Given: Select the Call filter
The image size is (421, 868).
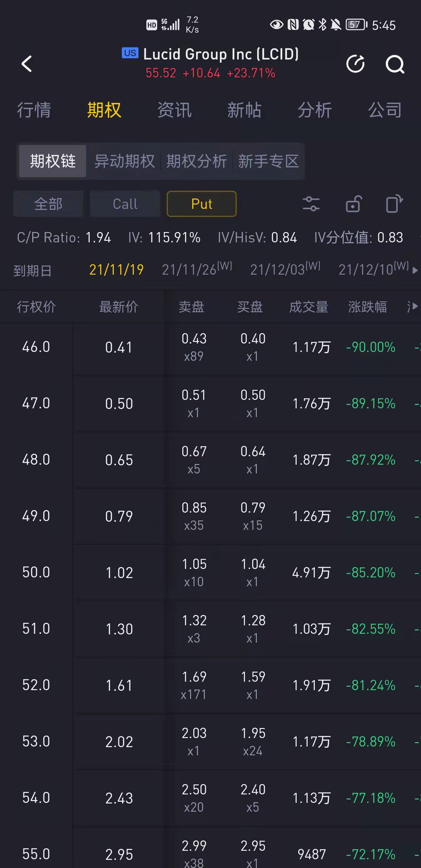Looking at the screenshot, I should coord(125,204).
